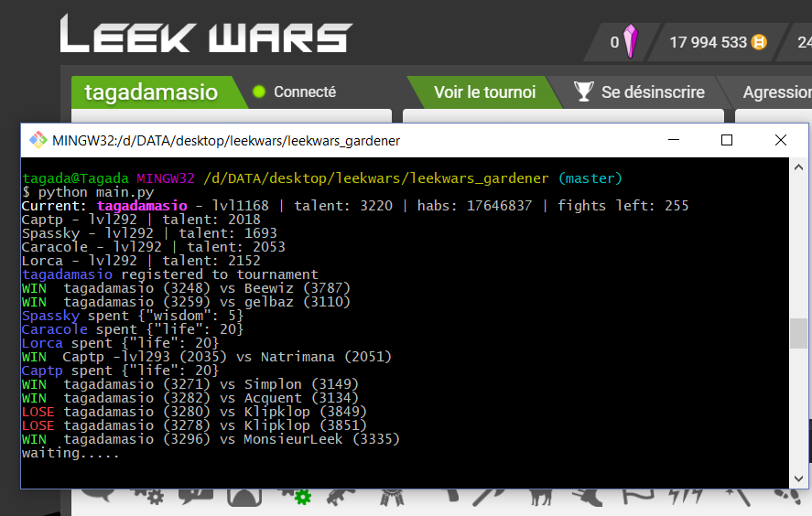Click the gun trophy icon
Screen dimensions: 812x516
341,497
